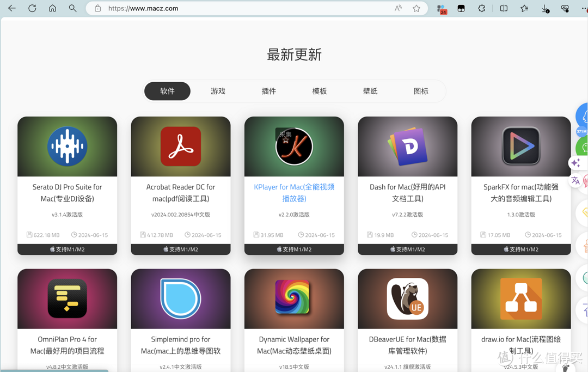Open the downloads arrow icon
The image size is (588, 372).
(x=545, y=9)
